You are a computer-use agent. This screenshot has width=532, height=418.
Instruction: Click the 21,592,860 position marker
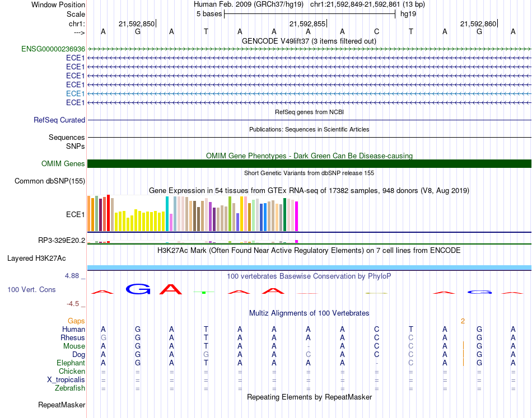click(478, 24)
